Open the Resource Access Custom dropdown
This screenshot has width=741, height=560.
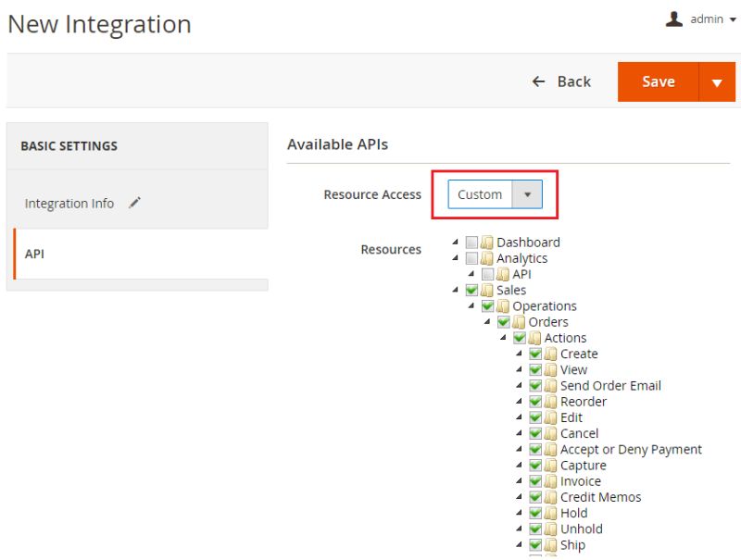tap(495, 194)
